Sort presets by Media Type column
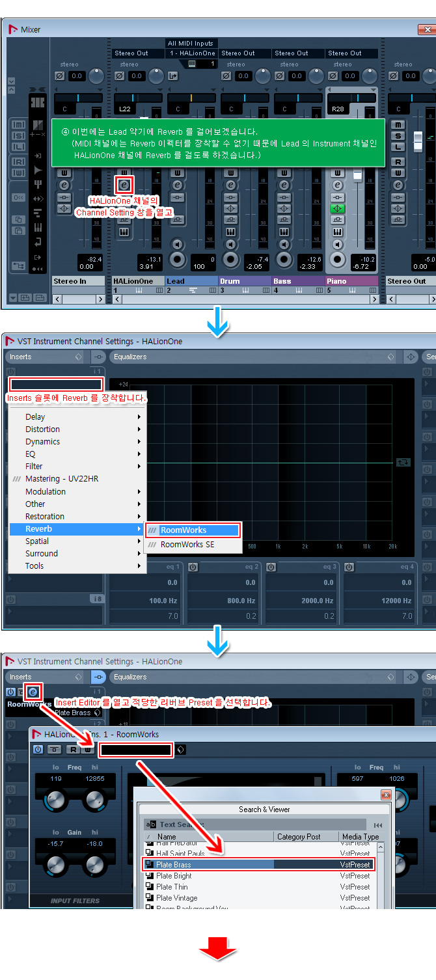 tap(360, 837)
